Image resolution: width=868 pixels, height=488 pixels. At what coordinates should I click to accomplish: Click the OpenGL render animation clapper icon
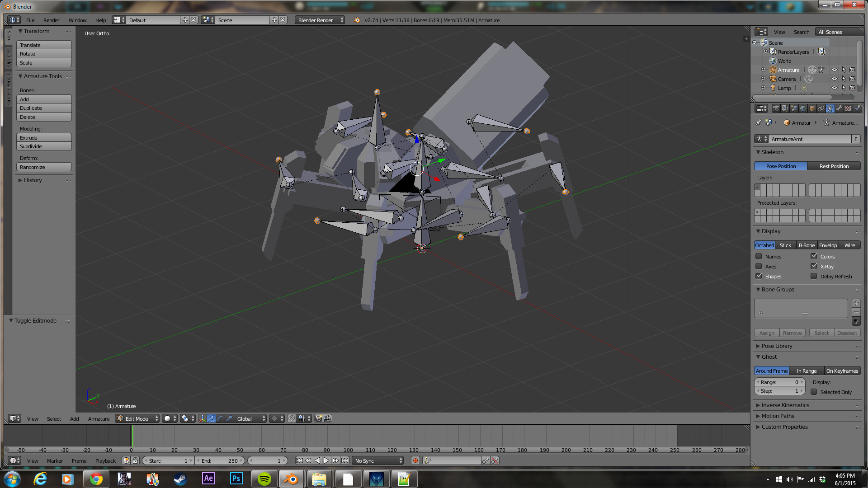(327, 418)
